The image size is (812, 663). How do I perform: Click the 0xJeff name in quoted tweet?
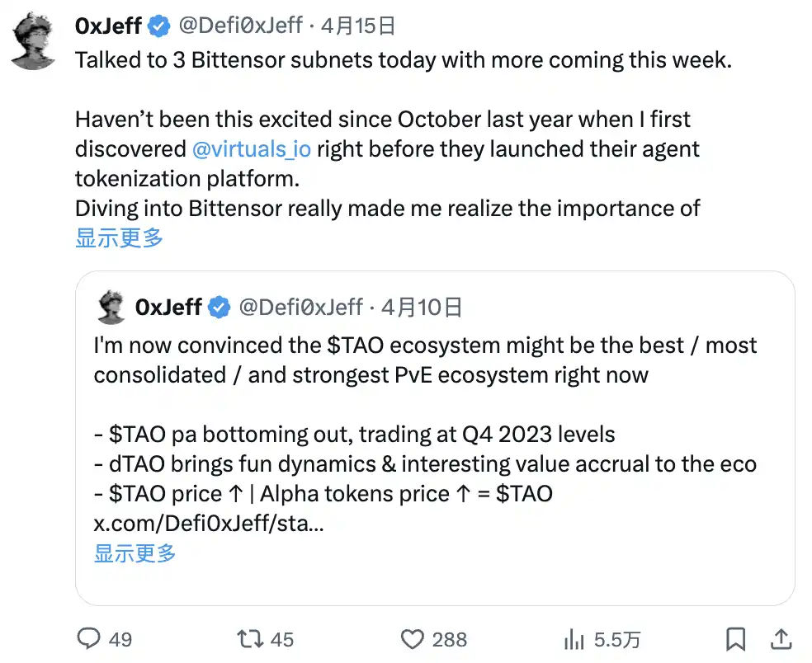[x=168, y=308]
